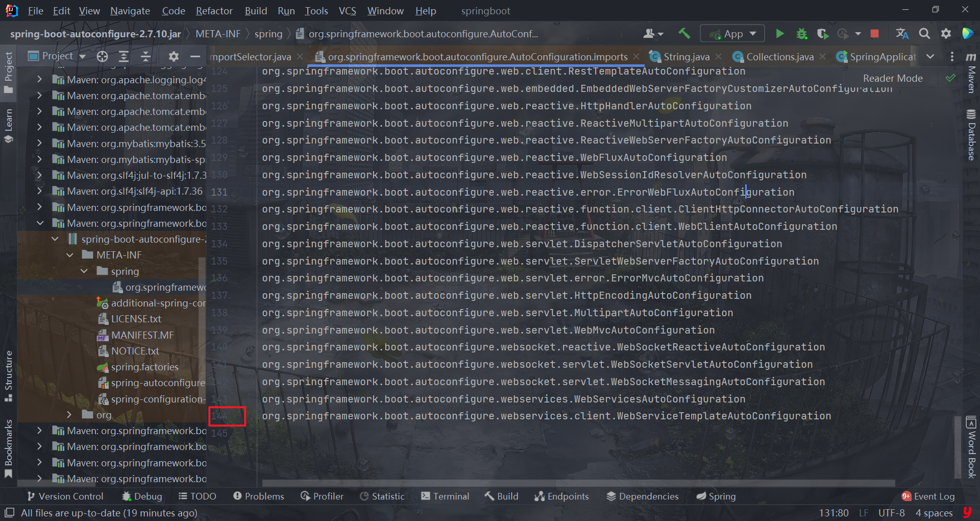Click the UTF-8 encoding status item

[x=891, y=512]
